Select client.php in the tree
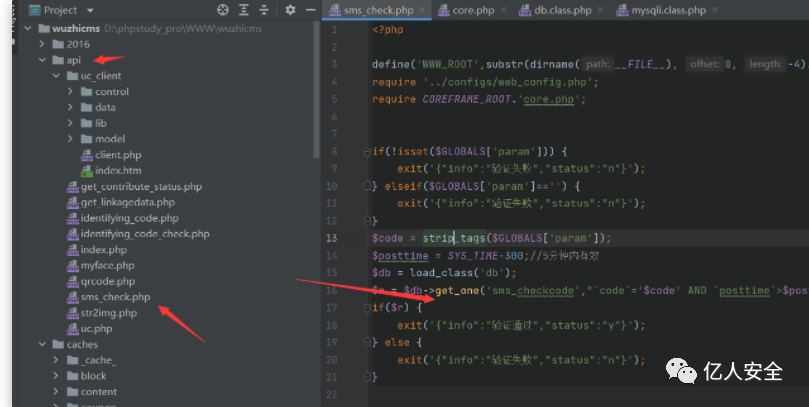The image size is (809, 407). click(118, 155)
